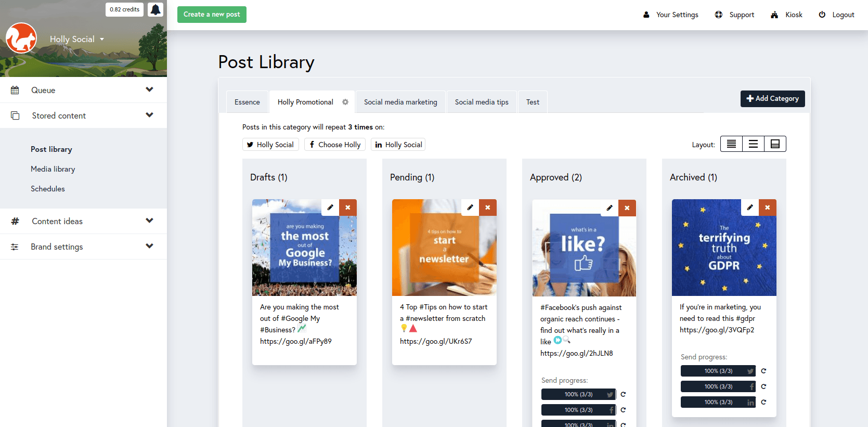Switch to the compact list layout

pyautogui.click(x=731, y=144)
